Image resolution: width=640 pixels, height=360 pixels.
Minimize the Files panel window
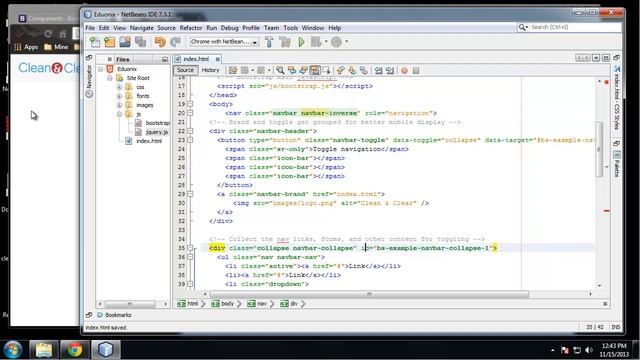(x=165, y=59)
